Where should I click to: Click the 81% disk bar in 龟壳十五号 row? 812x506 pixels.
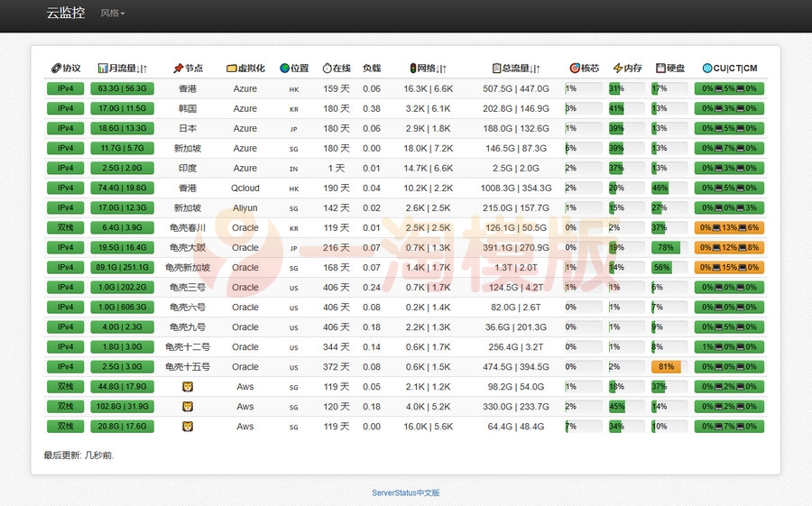pos(666,367)
